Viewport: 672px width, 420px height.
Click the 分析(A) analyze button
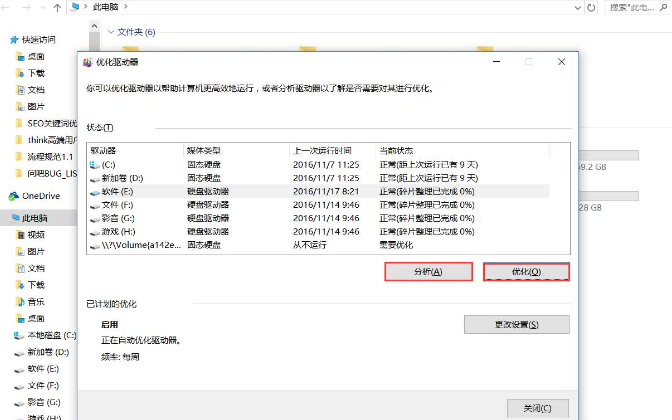coord(427,272)
